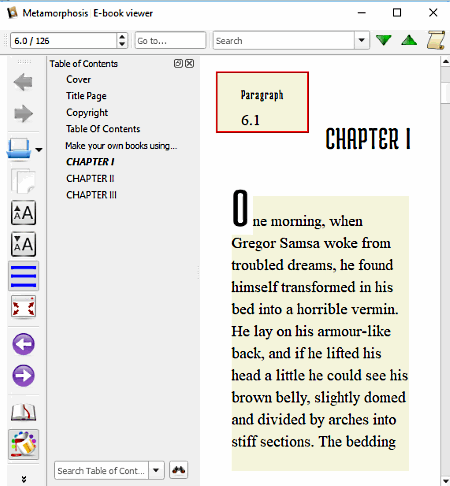450x486 pixels.
Task: Select Copyright entry in contents list
Action: 87,113
